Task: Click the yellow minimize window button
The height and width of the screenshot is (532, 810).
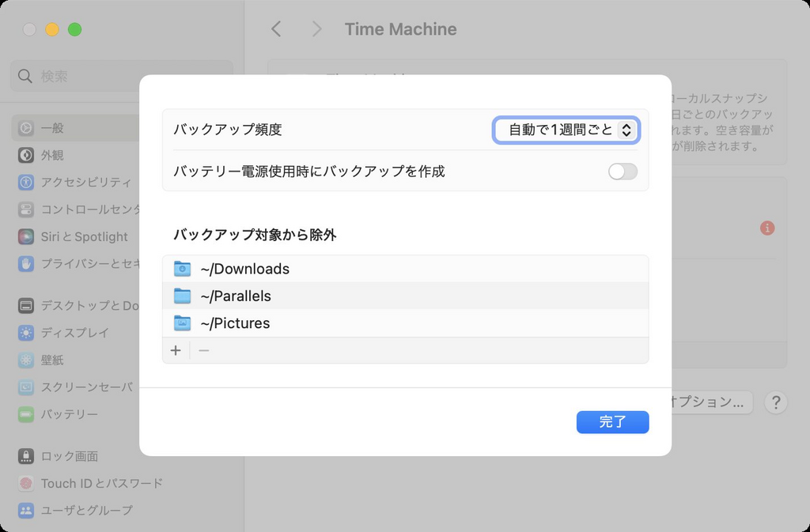Action: click(x=52, y=29)
